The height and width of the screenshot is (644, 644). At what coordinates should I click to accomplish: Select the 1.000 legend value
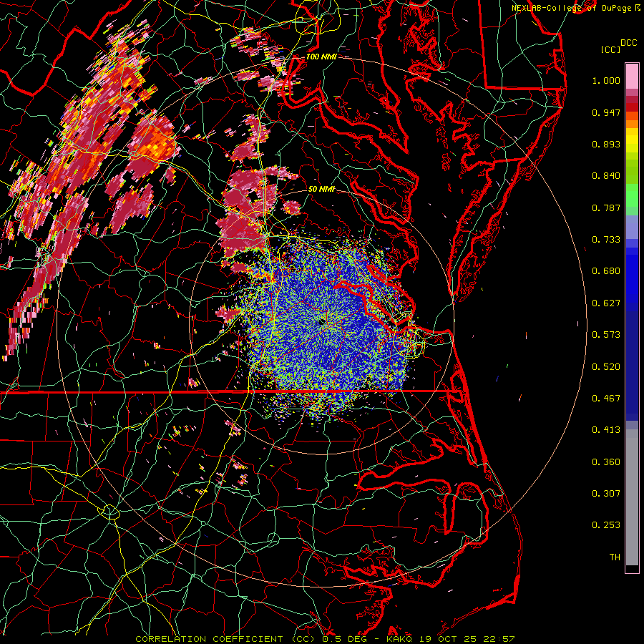pos(606,80)
